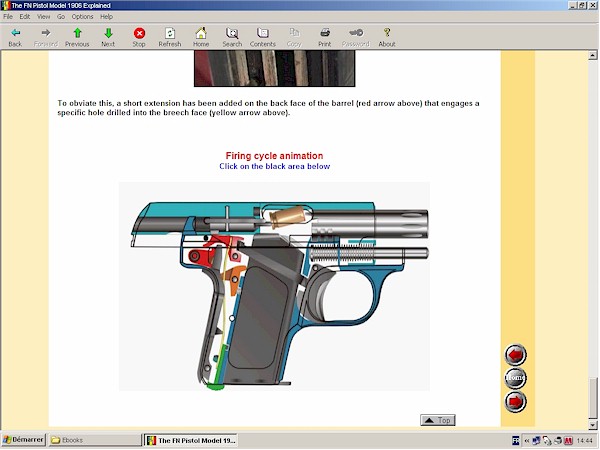Expand hidden tray icons with « chevron
The image size is (600, 450).
(x=527, y=441)
